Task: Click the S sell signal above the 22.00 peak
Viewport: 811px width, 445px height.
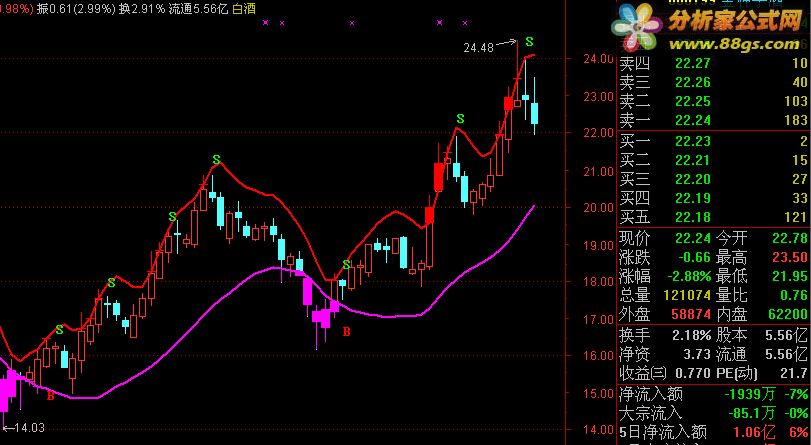Action: coord(460,119)
